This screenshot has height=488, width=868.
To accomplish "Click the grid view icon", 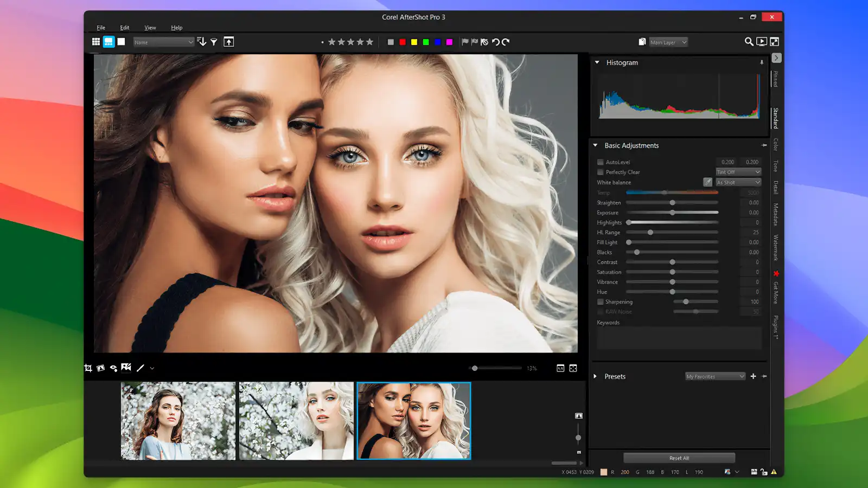I will tap(96, 41).
